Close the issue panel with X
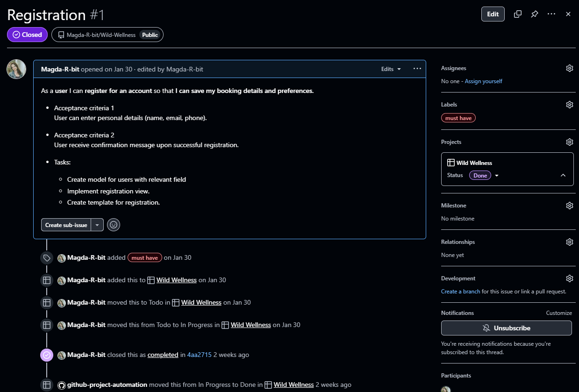Screen dimensions: 579x392 coord(568,14)
